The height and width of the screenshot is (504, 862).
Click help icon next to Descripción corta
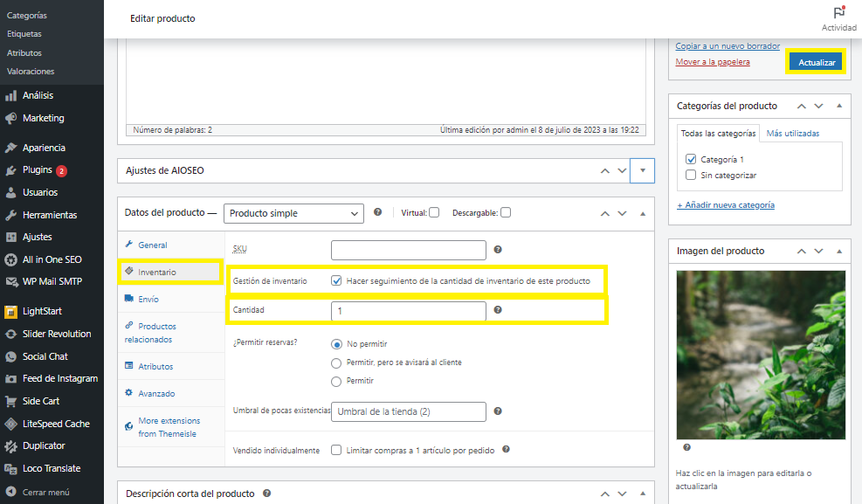pos(266,494)
